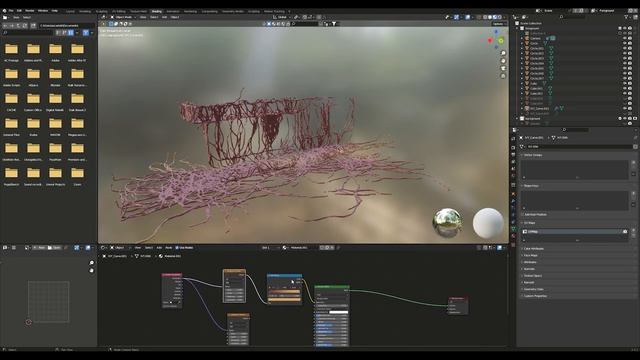
Task: Open the outliner filter dropdown
Action: click(x=627, y=17)
